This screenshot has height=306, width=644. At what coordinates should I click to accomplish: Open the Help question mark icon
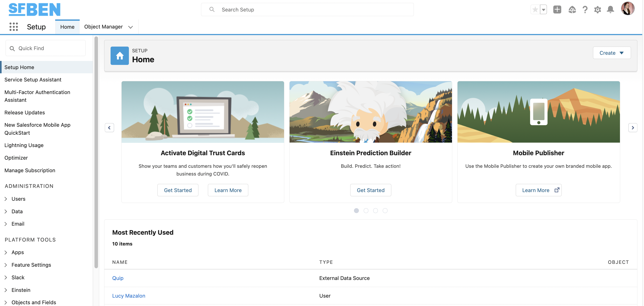pos(585,9)
